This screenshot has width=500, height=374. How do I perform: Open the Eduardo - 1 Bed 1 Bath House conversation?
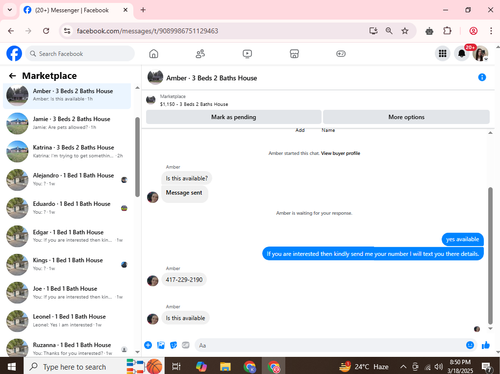pyautogui.click(x=67, y=208)
